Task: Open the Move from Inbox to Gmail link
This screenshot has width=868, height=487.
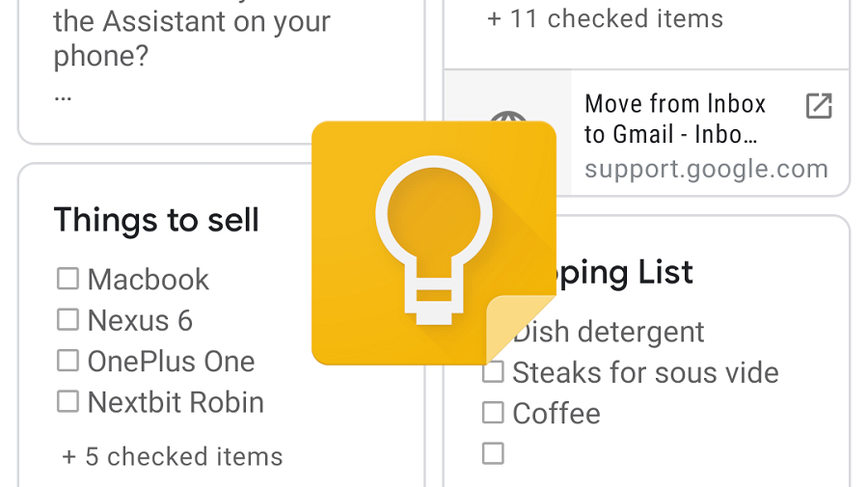Action: 675,118
